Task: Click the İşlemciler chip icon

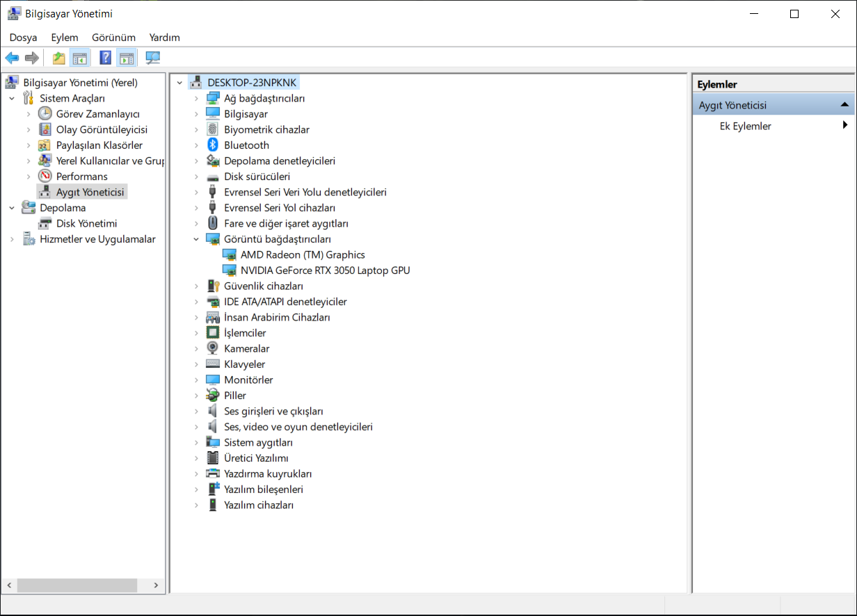Action: click(x=213, y=332)
